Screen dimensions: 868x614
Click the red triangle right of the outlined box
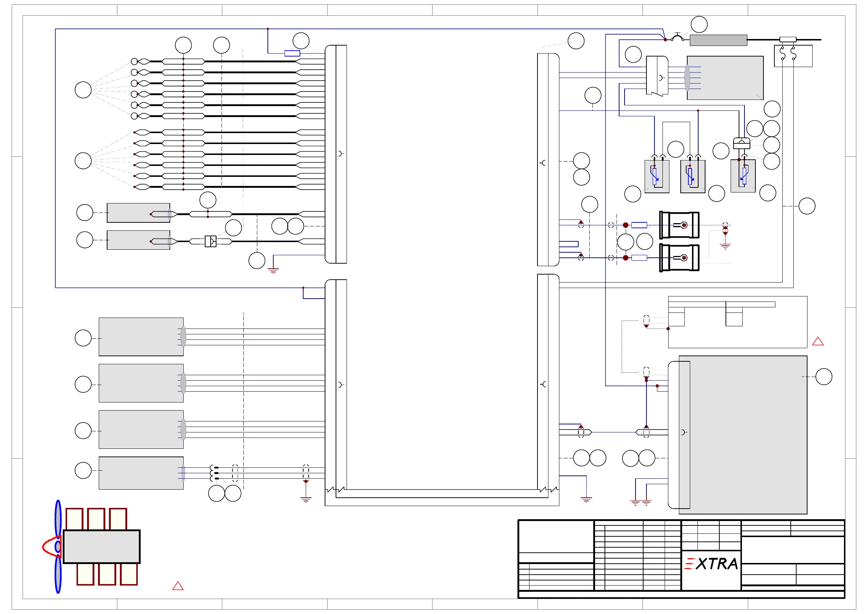[x=817, y=341]
